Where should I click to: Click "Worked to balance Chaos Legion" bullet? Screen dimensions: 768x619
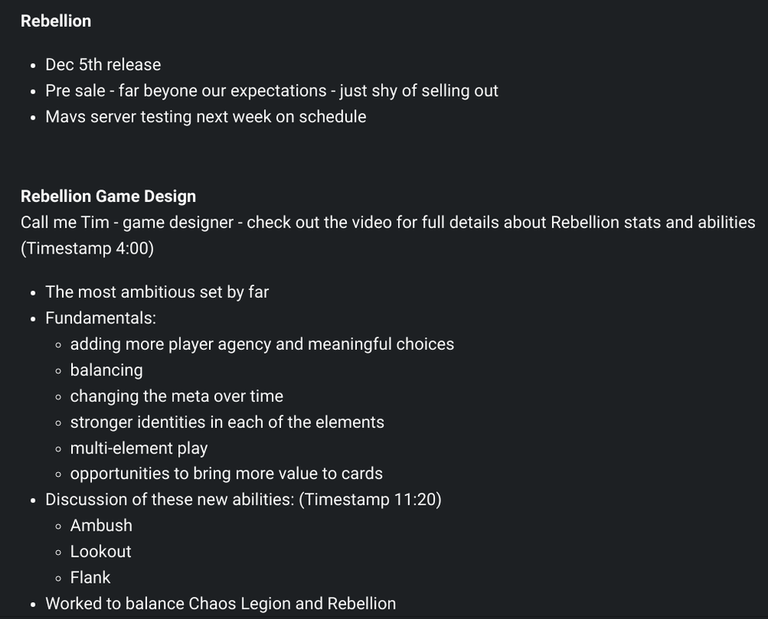(220, 604)
